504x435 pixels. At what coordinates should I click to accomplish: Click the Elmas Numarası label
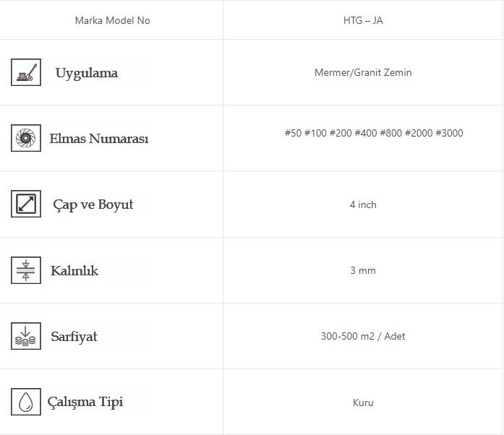pos(99,139)
